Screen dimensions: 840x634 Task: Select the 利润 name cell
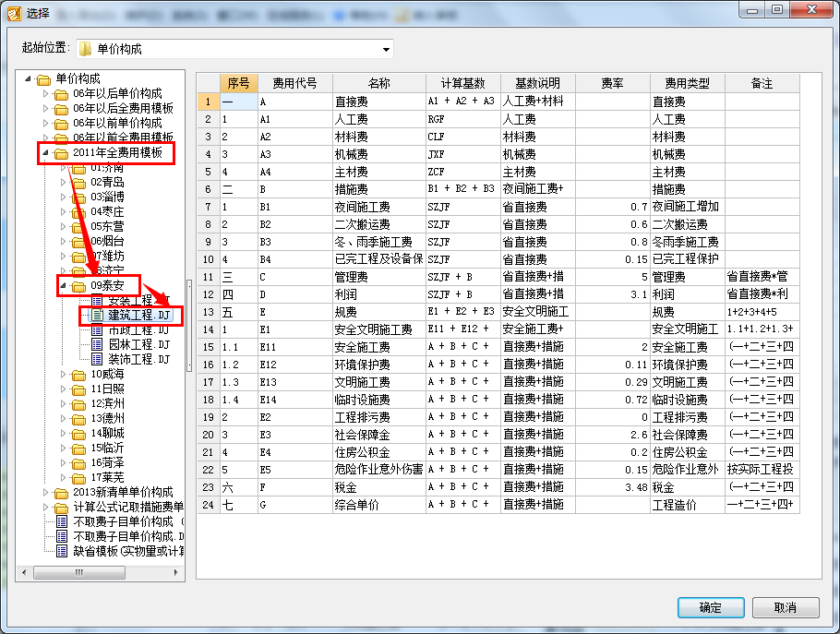pyautogui.click(x=379, y=294)
